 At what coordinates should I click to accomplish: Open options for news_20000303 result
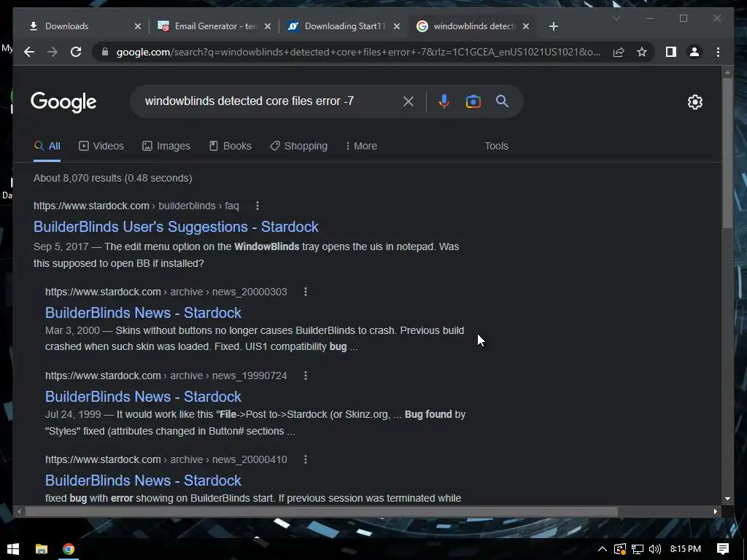pos(306,292)
